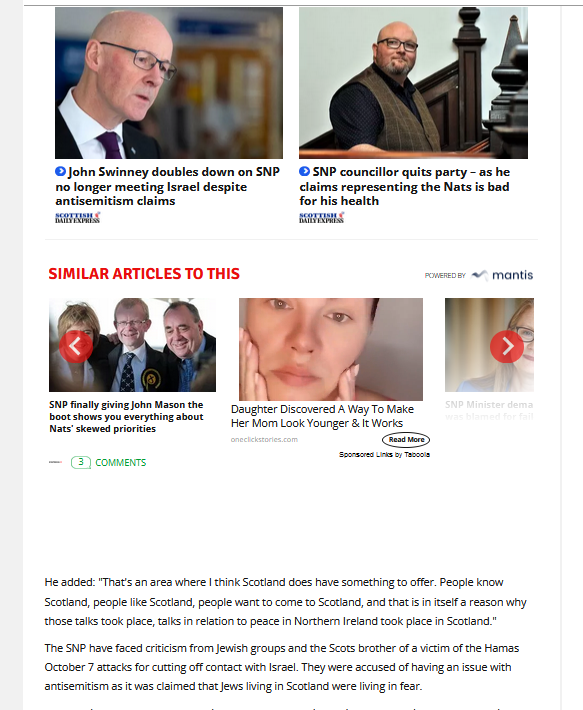The image size is (583, 710).
Task: Click Sponsored Links by Taboola text
Action: pos(384,454)
